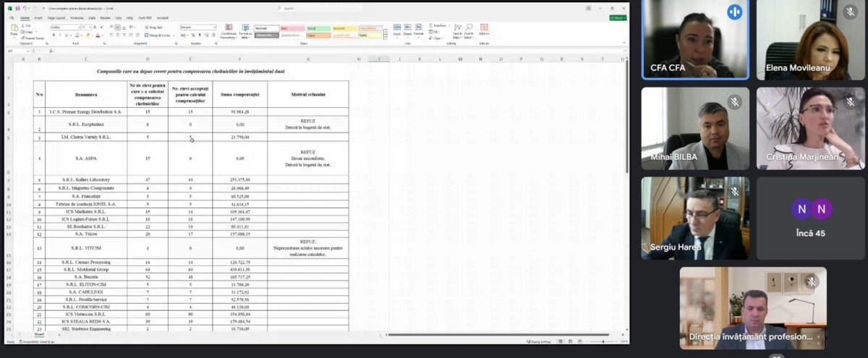Switch to the View tab
The image size is (868, 358).
coord(119,17)
